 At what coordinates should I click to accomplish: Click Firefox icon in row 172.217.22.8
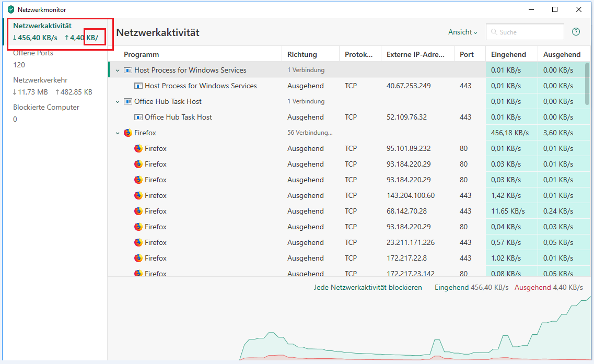pyautogui.click(x=138, y=258)
